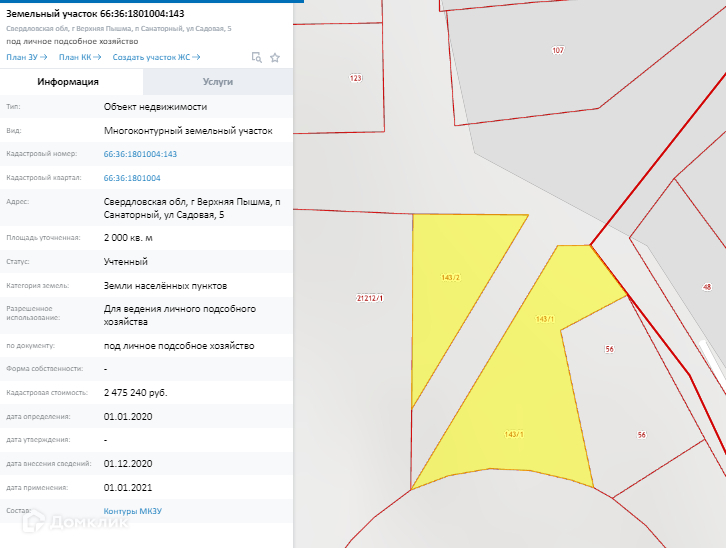
Task: Switch to the Услуги tab
Action: (218, 82)
